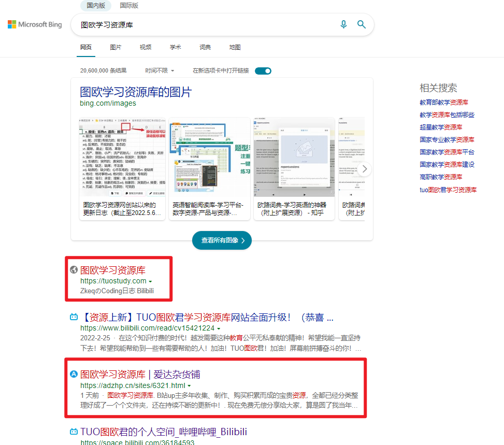Select the 地图 search tab
The image size is (504, 445).
[x=235, y=47]
